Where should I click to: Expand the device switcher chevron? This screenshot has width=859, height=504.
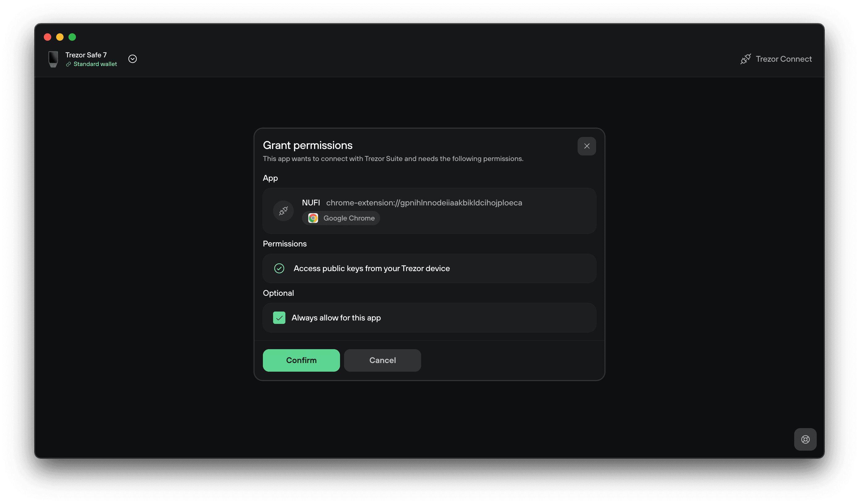coord(133,59)
